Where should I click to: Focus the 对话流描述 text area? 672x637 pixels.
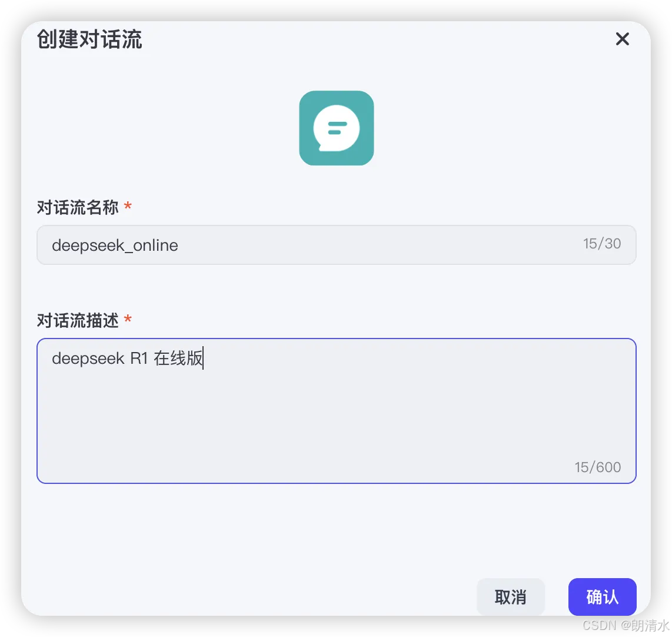pos(337,411)
